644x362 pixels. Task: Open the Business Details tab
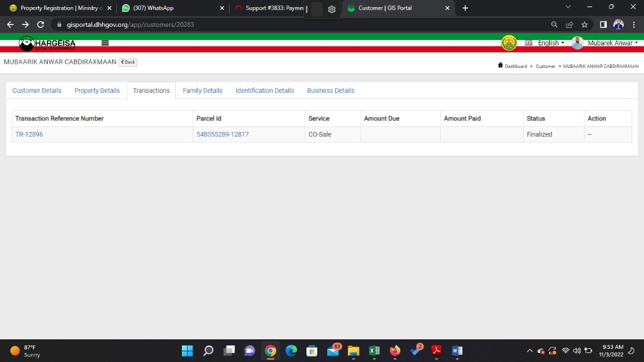pos(330,91)
